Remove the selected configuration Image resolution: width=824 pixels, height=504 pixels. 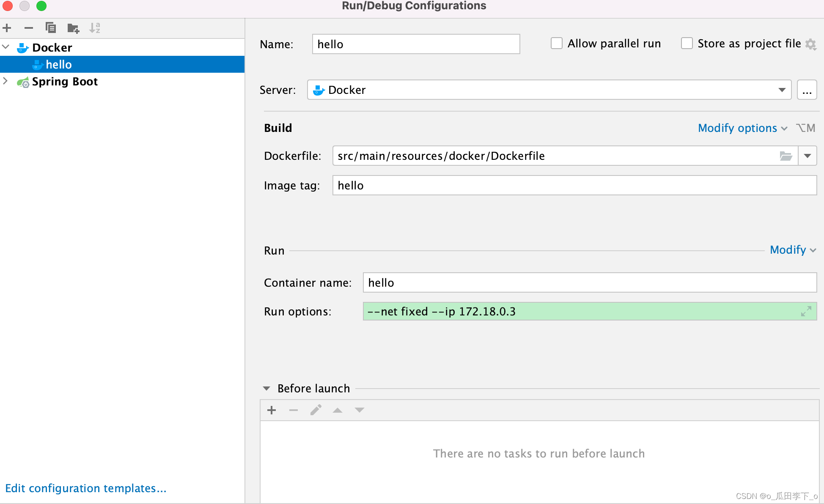tap(29, 28)
